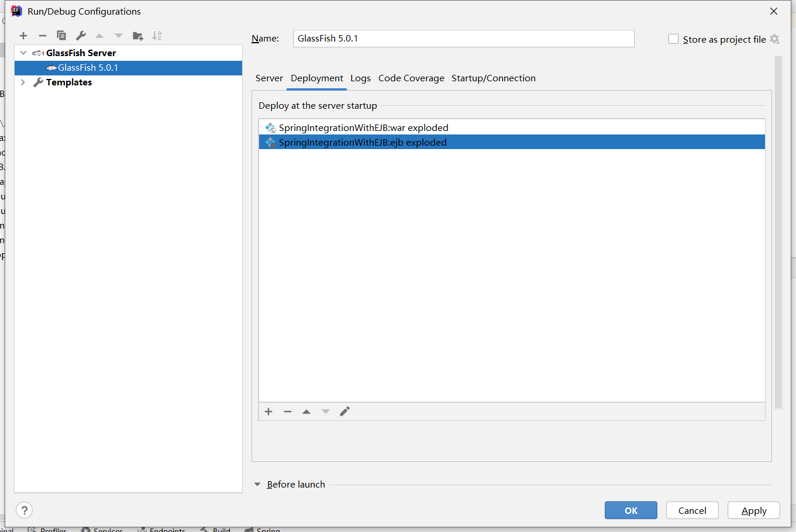The height and width of the screenshot is (532, 796).
Task: Add a new run configuration
Action: pos(23,36)
